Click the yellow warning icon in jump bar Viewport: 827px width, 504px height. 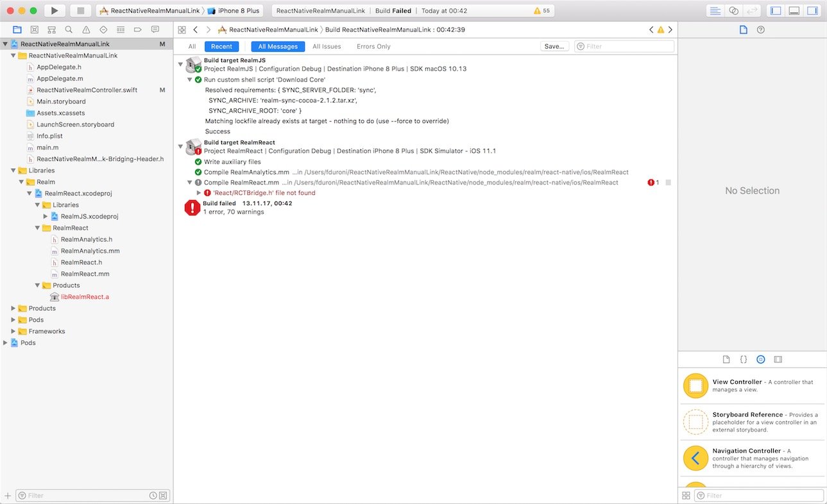pyautogui.click(x=661, y=29)
